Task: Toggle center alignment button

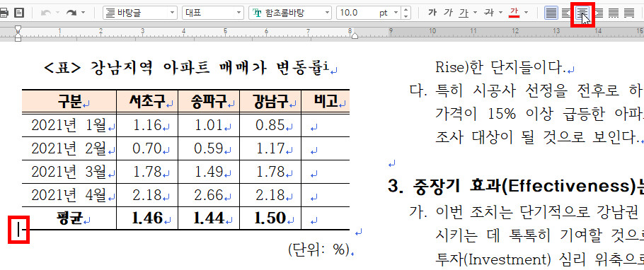Action: pos(582,13)
